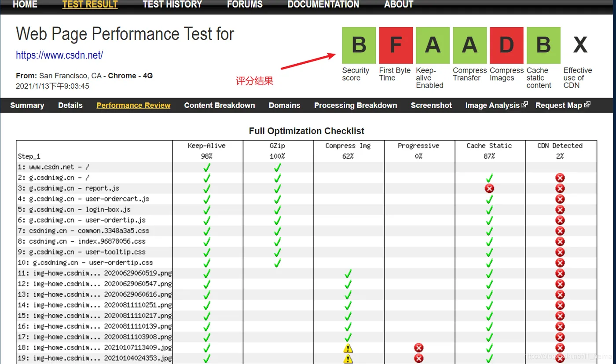Click the A grade for Compress Transfer
This screenshot has height=364, width=616.
470,45
